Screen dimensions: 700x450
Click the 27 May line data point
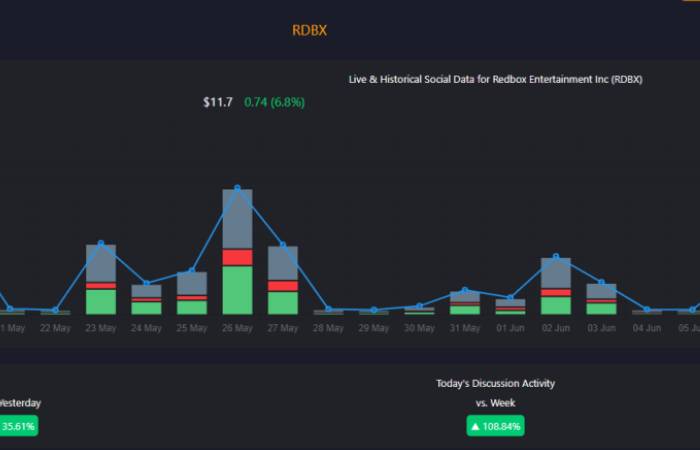click(283, 245)
